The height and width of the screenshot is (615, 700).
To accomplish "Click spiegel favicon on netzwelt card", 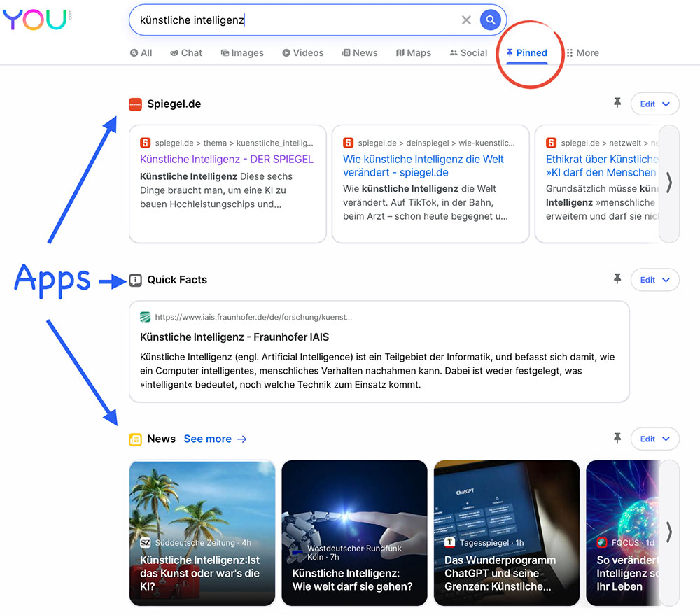I will (552, 143).
